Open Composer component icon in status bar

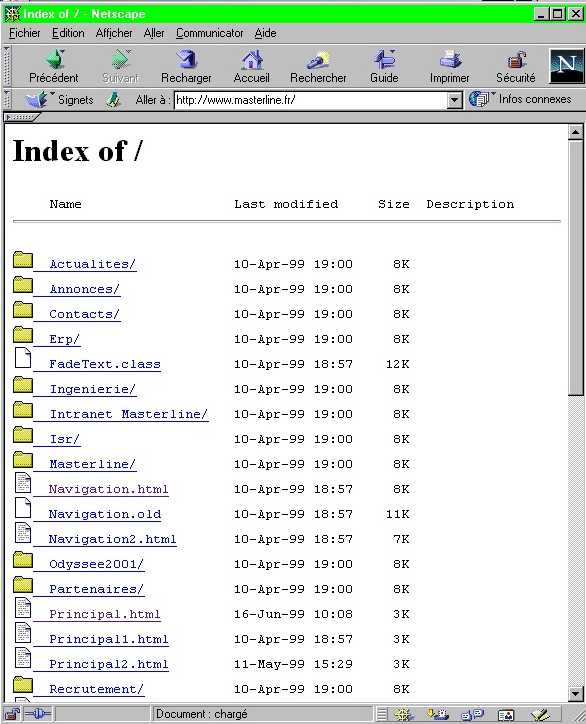(x=540, y=715)
